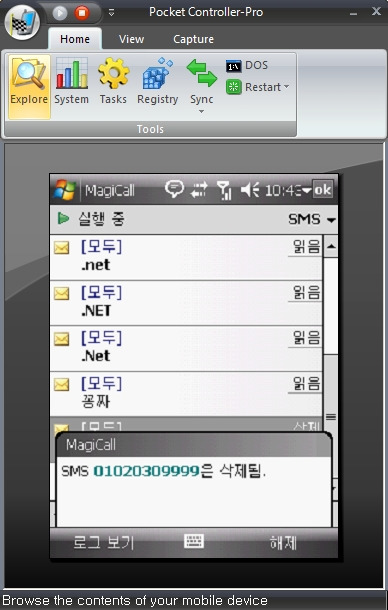Screen dimensions: 388x610
Task: Open the quick access toolbar customize arrow
Action: point(111,13)
